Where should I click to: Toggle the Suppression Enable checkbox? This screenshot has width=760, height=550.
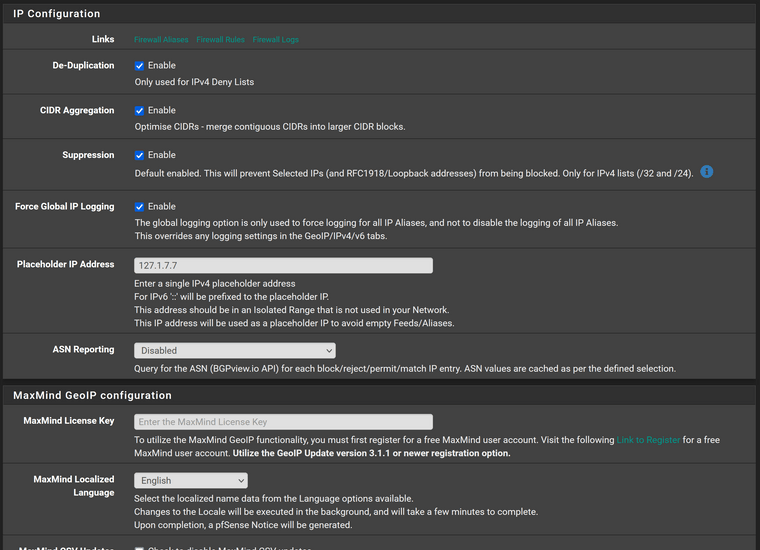pyautogui.click(x=139, y=155)
